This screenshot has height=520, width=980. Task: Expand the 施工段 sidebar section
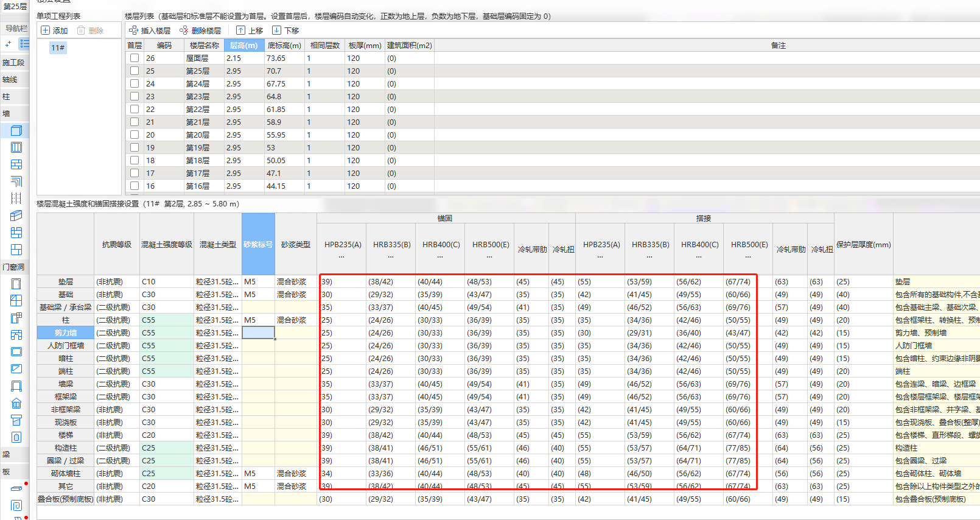(13, 62)
